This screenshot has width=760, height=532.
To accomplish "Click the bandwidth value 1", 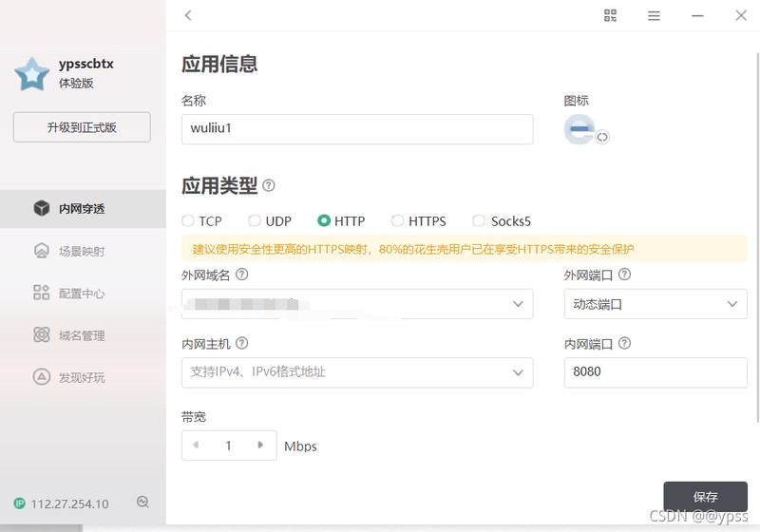I will [x=228, y=446].
